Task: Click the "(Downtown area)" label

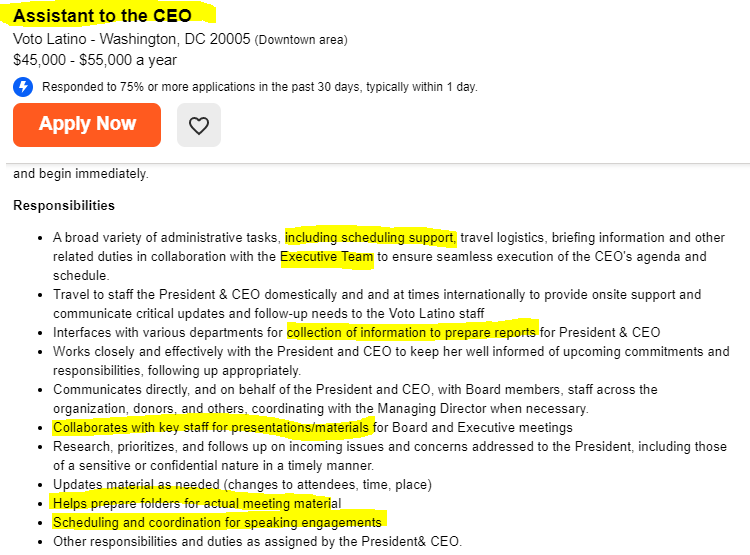Action: tap(301, 40)
